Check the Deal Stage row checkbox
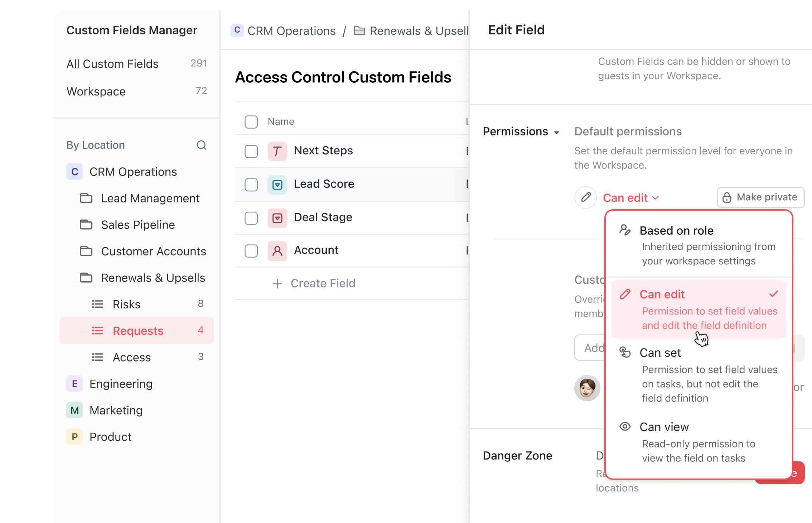This screenshot has width=812, height=523. 251,218
